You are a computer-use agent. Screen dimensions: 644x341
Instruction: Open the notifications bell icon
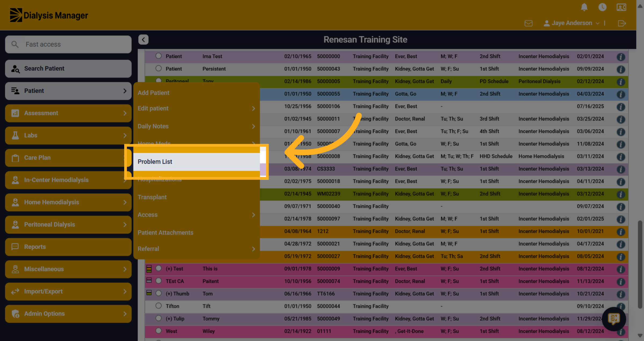tap(584, 7)
